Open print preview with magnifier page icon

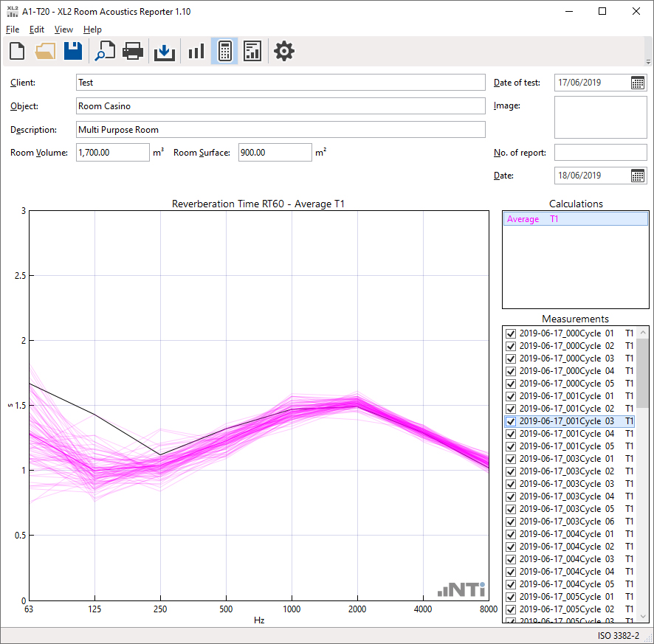pyautogui.click(x=105, y=51)
